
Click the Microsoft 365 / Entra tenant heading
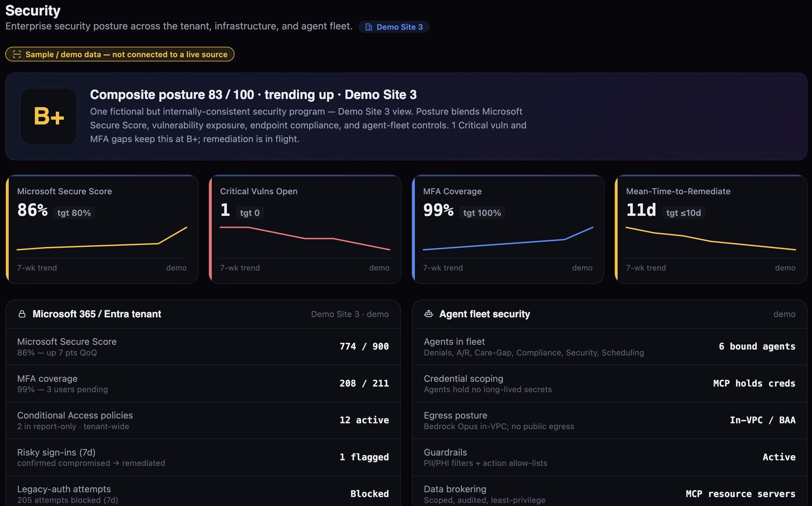pos(97,314)
